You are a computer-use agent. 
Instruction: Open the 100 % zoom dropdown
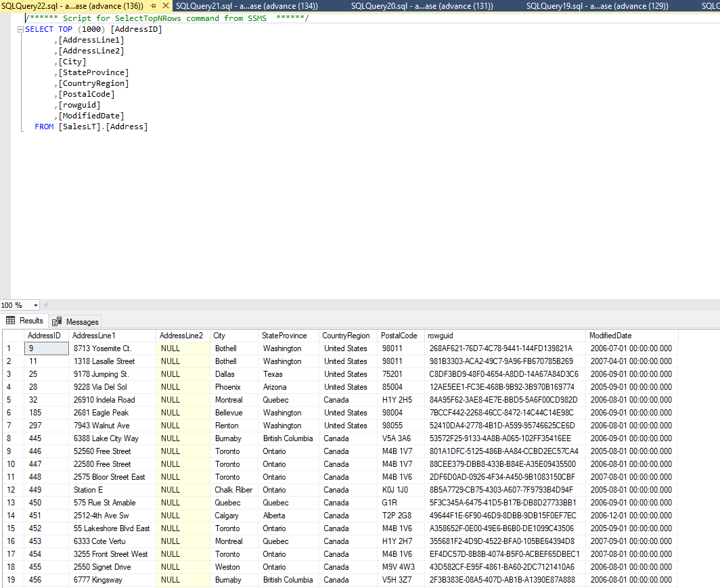36,305
